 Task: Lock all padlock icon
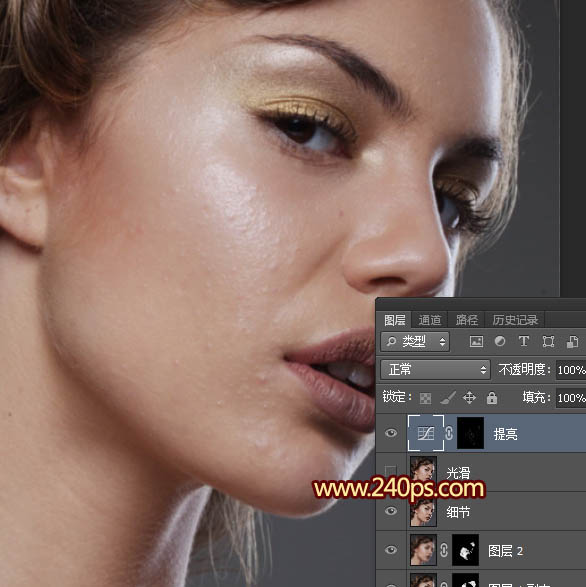click(492, 398)
